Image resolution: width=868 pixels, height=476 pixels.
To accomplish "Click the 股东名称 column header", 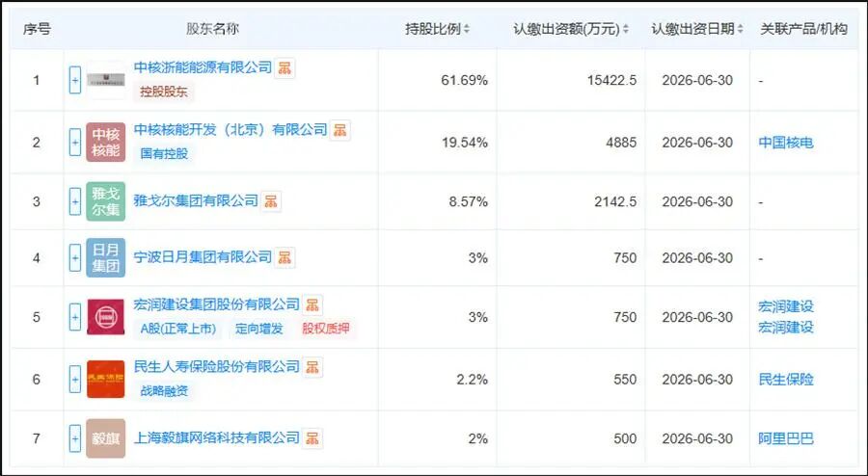I will pos(212,29).
